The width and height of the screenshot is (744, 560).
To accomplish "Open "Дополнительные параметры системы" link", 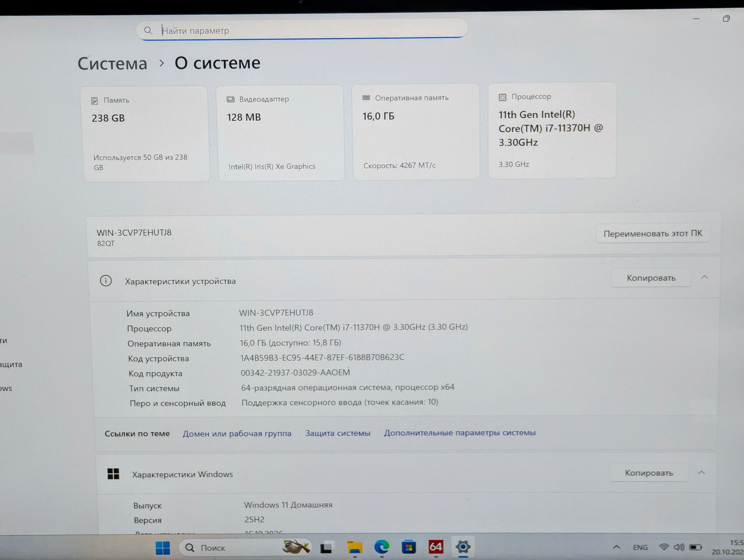I will click(x=460, y=433).
